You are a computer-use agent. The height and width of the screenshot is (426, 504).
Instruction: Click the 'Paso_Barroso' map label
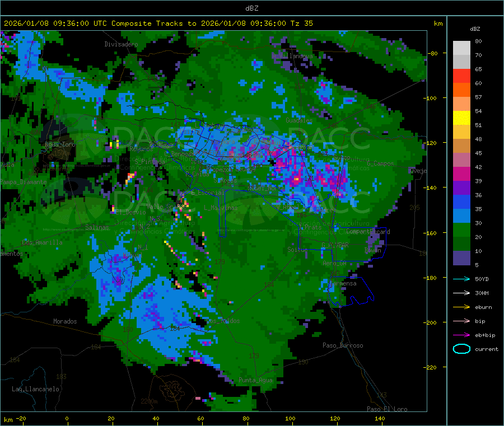pos(343,345)
